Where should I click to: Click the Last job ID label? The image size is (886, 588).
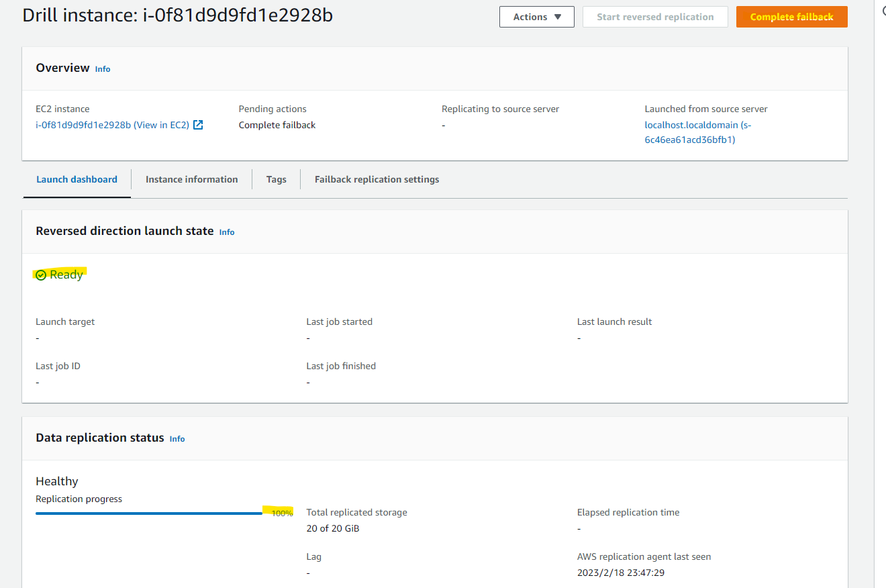(x=58, y=366)
